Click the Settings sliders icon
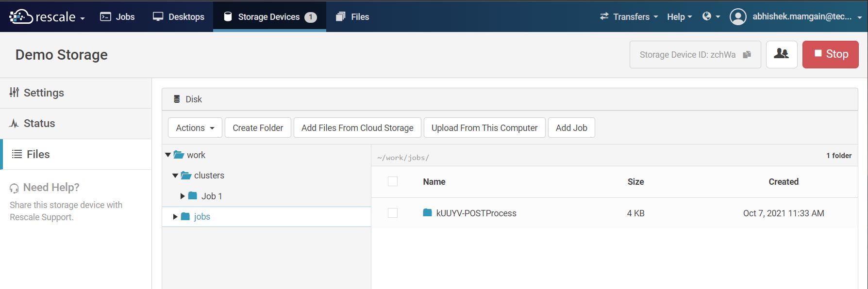 coord(15,92)
